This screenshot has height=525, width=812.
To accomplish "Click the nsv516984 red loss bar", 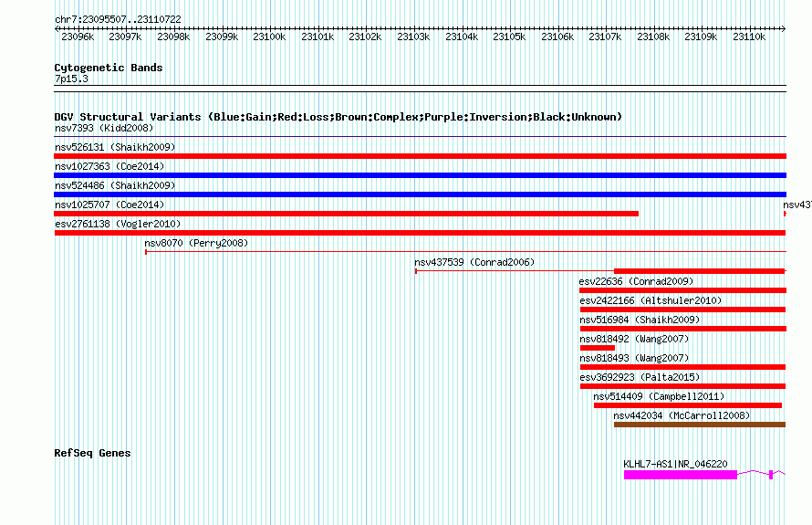I will tap(683, 329).
